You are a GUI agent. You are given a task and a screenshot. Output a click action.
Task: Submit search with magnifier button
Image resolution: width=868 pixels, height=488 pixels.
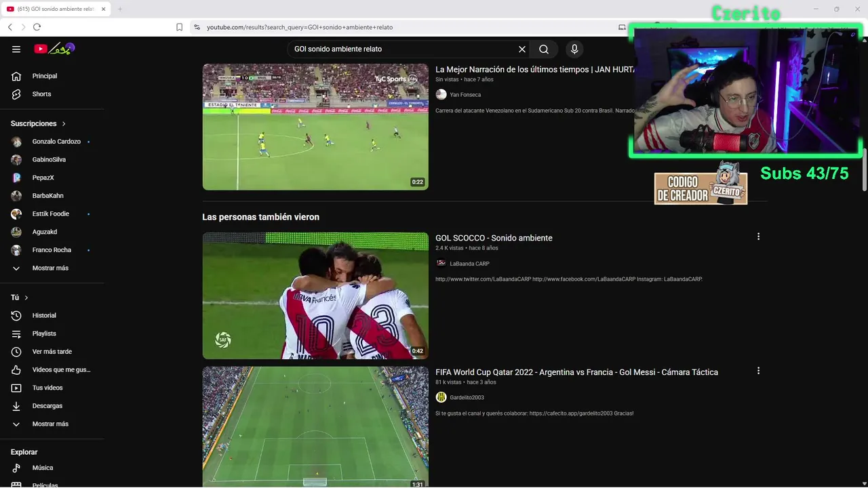coord(544,49)
